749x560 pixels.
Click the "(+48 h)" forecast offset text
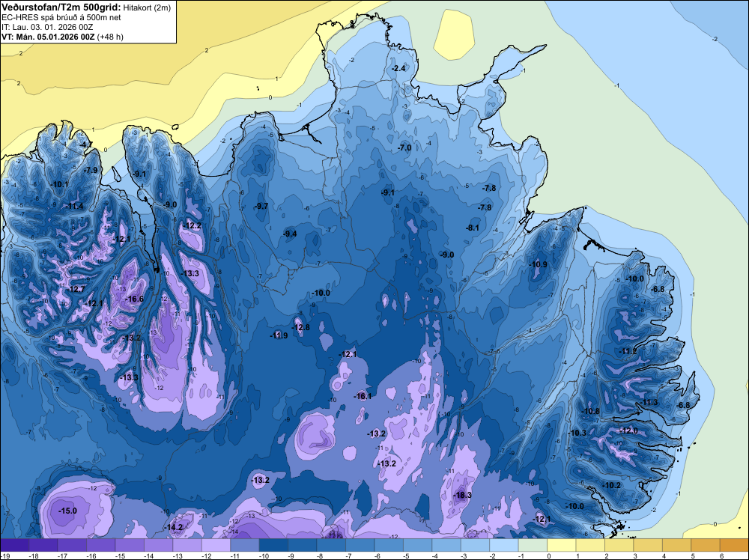click(110, 37)
